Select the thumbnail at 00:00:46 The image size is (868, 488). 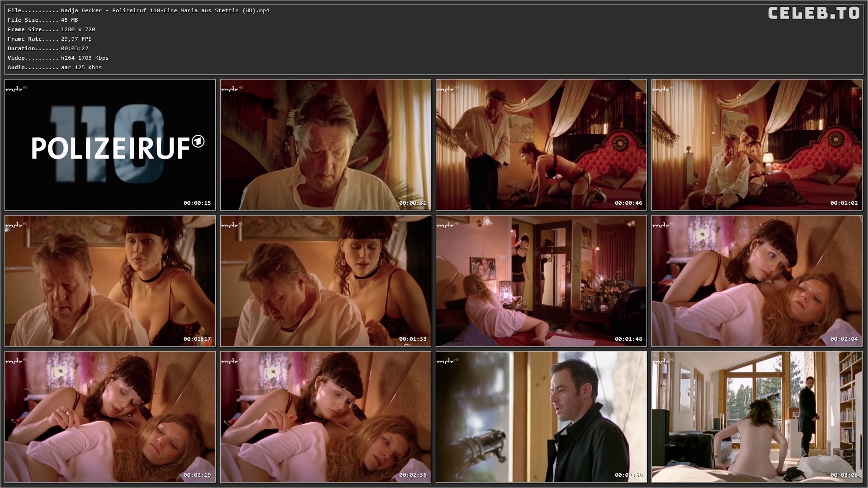tap(541, 145)
